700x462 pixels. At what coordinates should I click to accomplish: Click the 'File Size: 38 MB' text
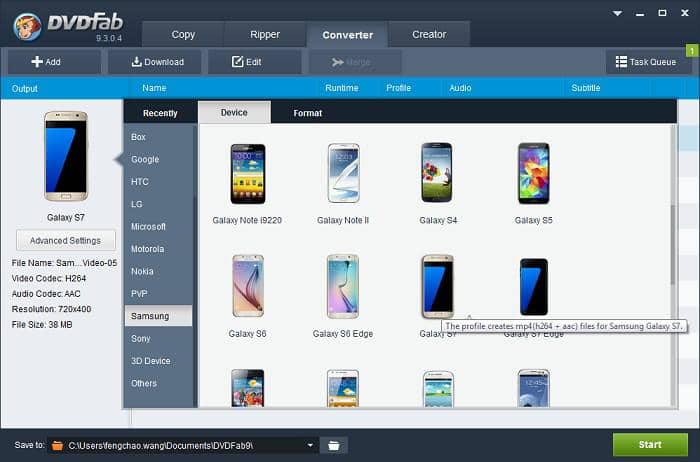pos(42,325)
